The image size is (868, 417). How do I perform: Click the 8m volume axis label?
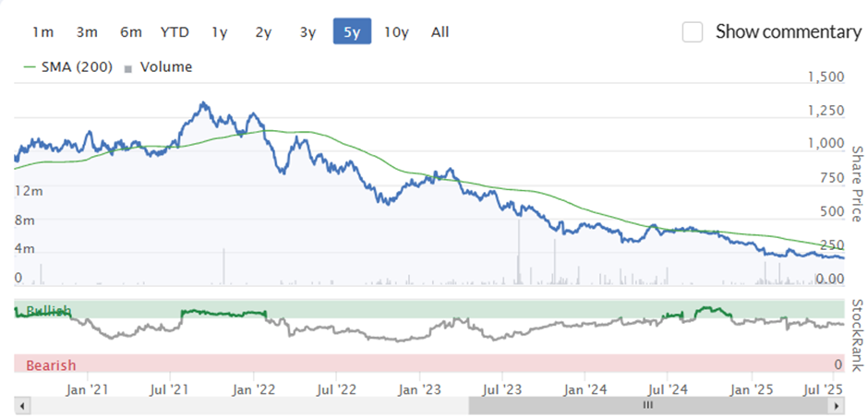coord(24,220)
